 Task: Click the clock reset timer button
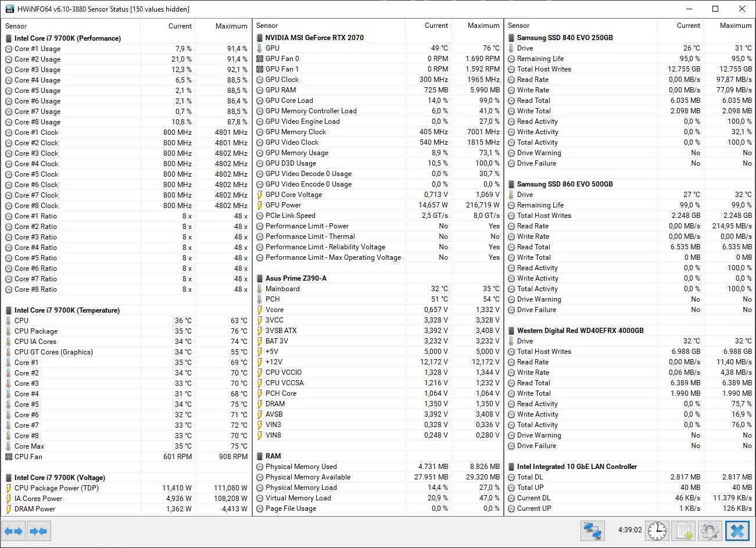tap(657, 531)
